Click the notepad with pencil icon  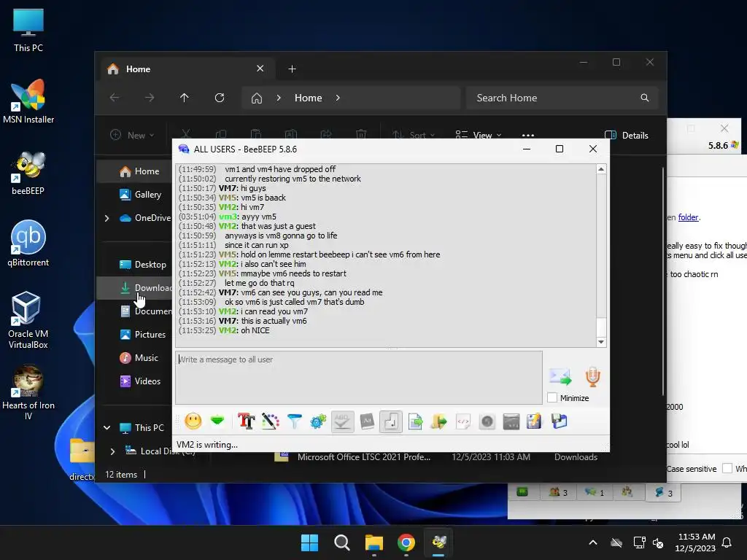(534, 421)
